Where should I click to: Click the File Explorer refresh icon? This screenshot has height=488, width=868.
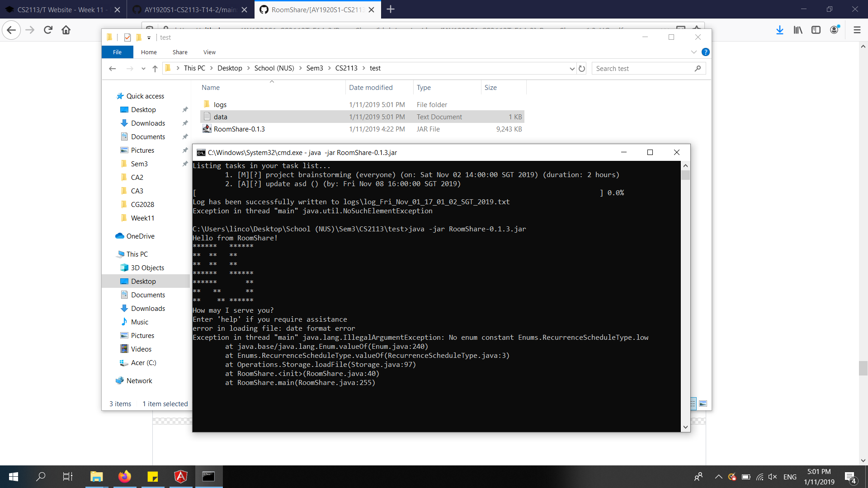582,69
